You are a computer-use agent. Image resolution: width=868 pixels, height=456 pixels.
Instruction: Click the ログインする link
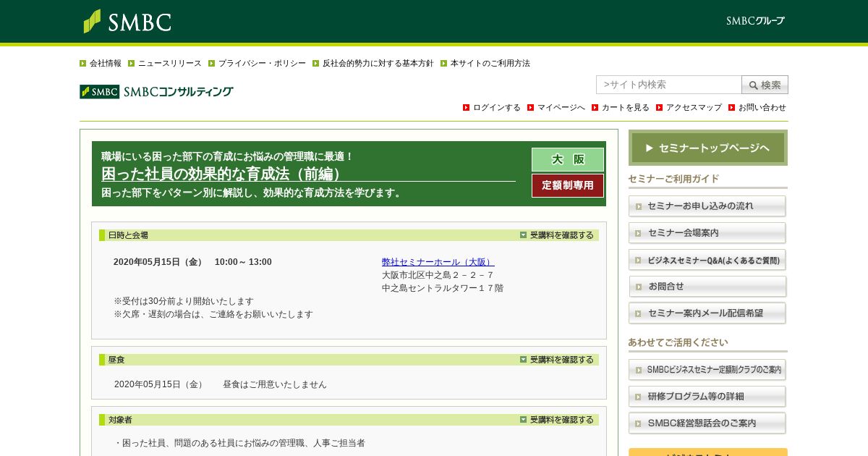(496, 108)
